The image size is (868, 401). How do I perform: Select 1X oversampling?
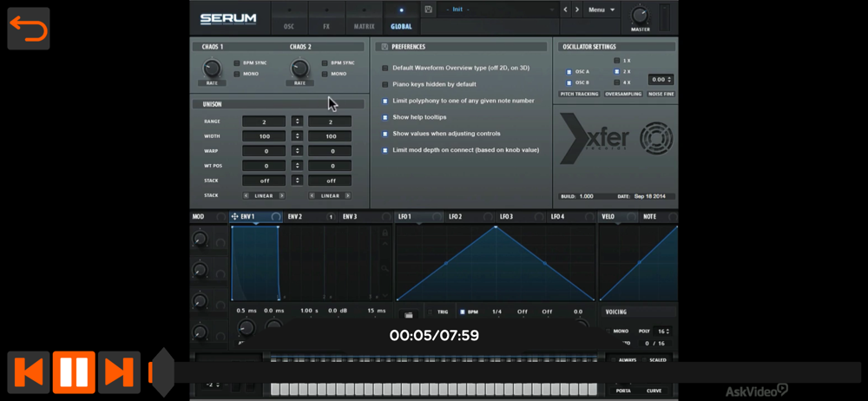tap(616, 61)
